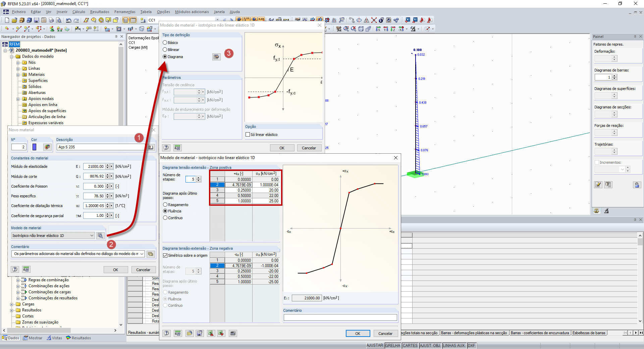Click Cancelar in stress-strain diagram dialog
This screenshot has height=349, width=644.
coord(385,334)
